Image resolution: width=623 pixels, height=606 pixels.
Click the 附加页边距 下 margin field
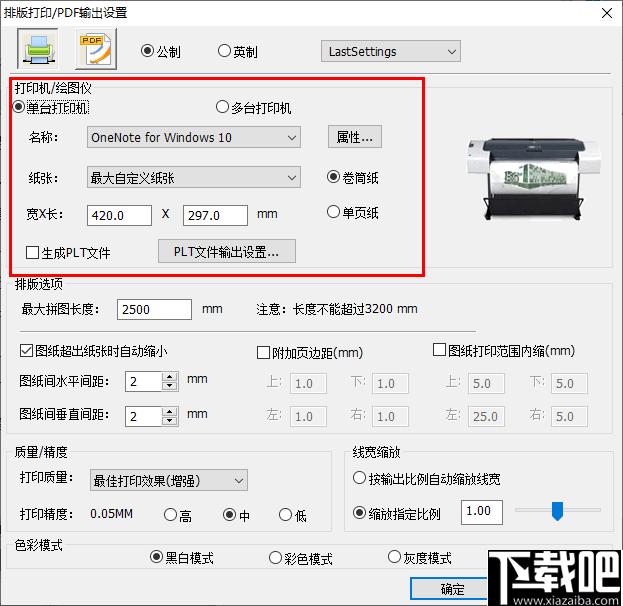tap(390, 383)
